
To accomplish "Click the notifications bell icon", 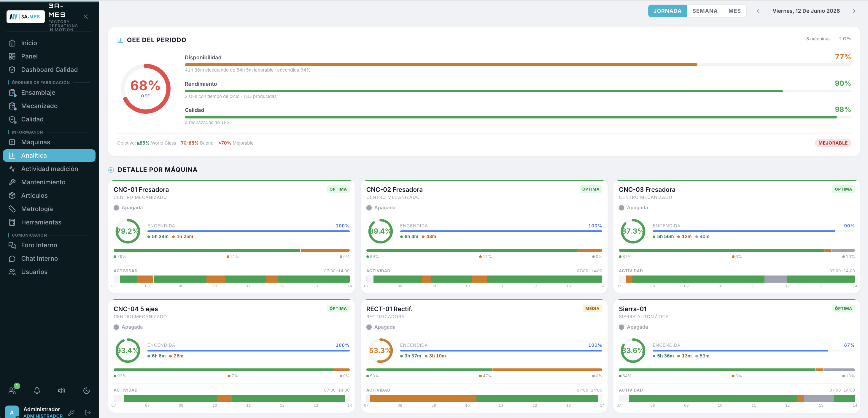I will tap(37, 390).
